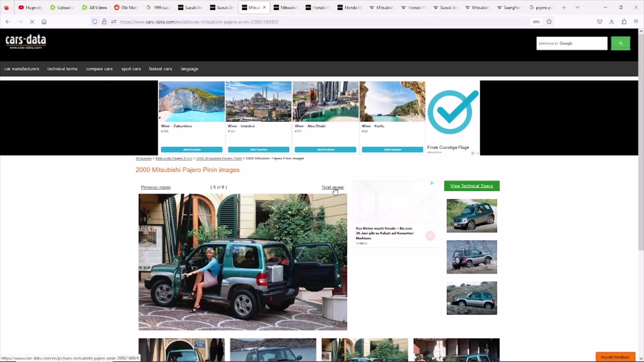Click Finde Günstige Flüge ad text
Image resolution: width=644 pixels, height=362 pixels.
[x=448, y=147]
